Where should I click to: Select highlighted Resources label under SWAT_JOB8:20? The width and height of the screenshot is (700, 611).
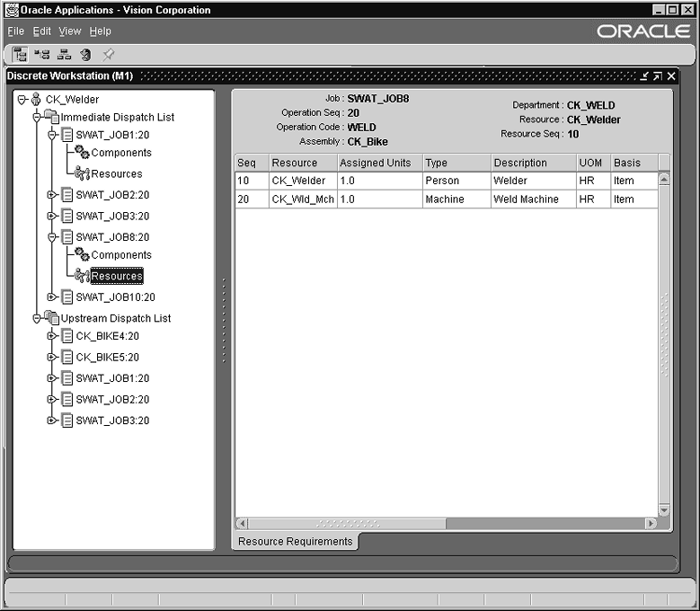tap(117, 276)
